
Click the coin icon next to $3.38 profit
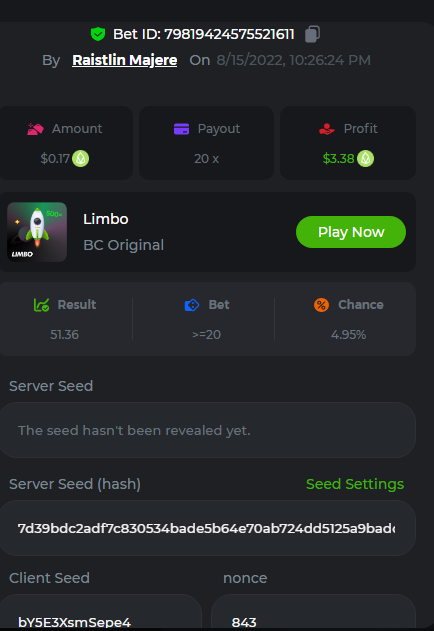[x=366, y=159]
